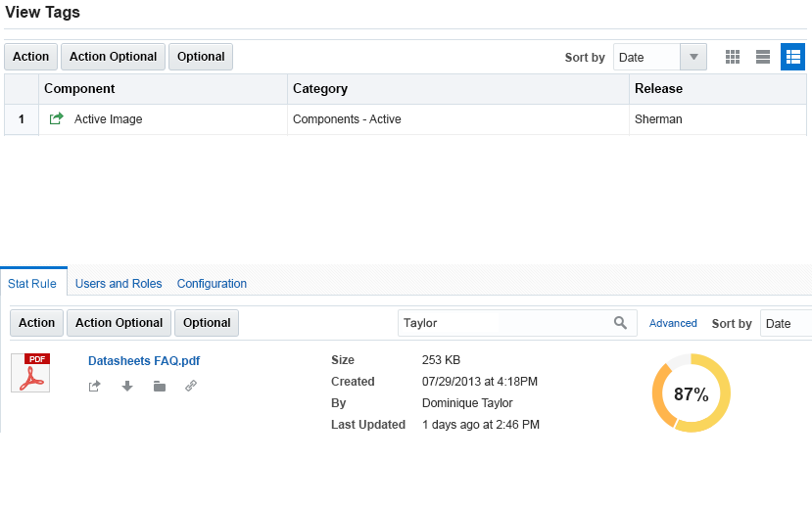Click the search field containing Taylor

coord(504,323)
